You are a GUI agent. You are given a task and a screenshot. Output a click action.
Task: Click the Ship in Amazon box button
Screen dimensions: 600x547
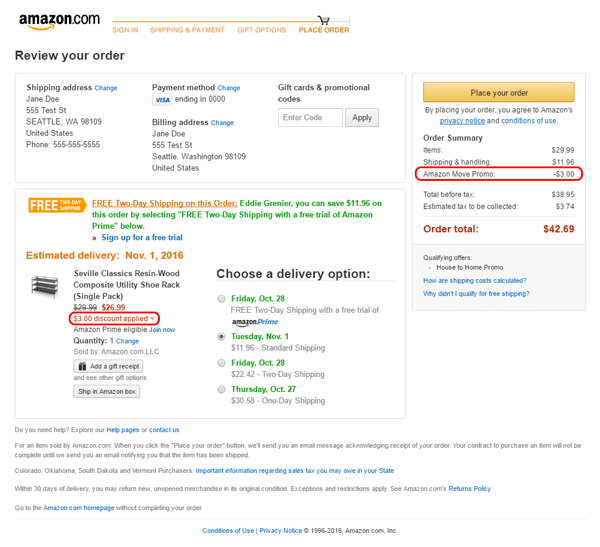tap(107, 391)
